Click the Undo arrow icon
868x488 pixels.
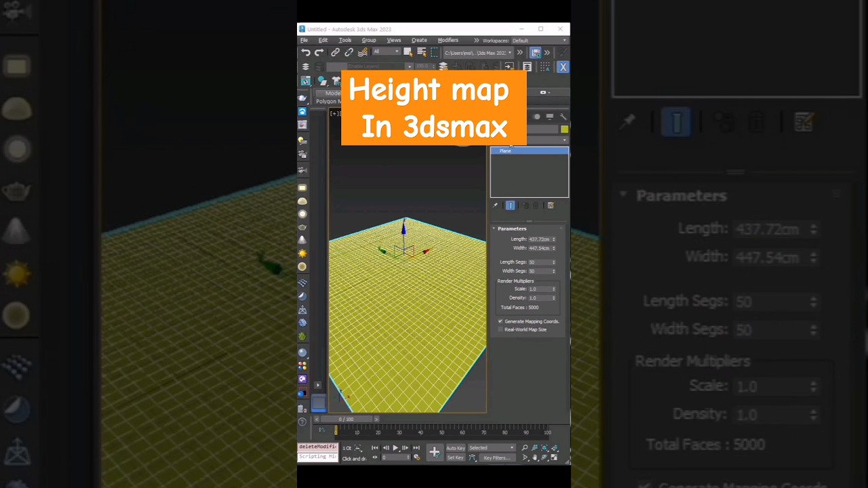pyautogui.click(x=306, y=52)
